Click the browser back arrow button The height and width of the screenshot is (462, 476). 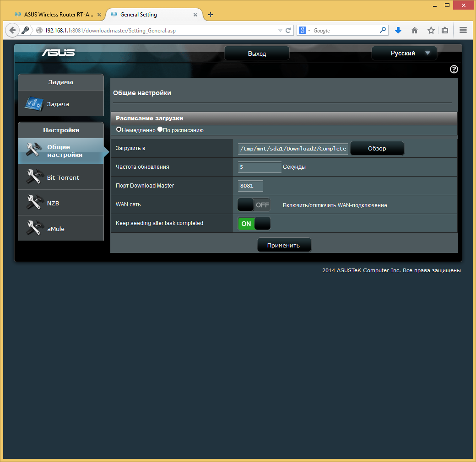[12, 30]
